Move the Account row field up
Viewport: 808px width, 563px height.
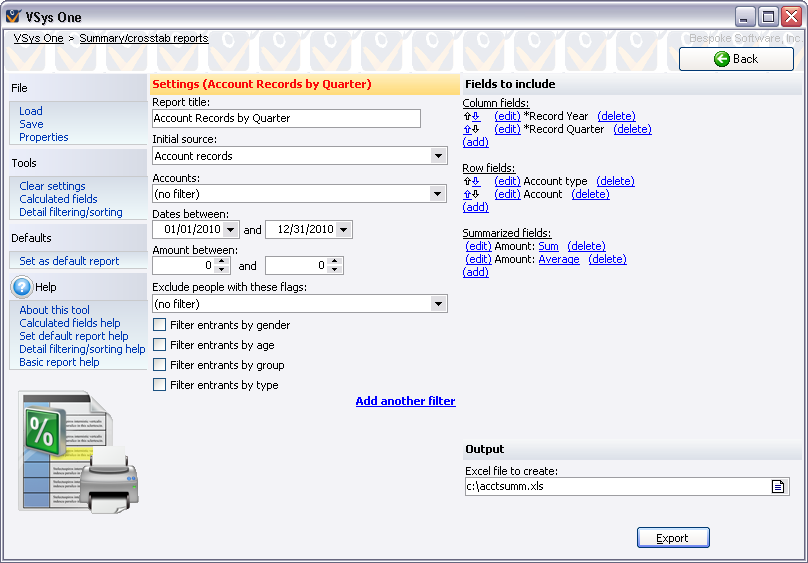tap(466, 195)
